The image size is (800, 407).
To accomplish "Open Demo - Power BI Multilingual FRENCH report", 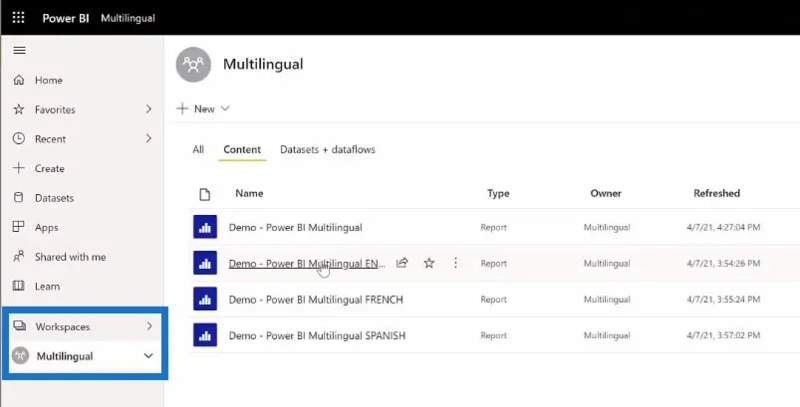I will click(x=316, y=299).
